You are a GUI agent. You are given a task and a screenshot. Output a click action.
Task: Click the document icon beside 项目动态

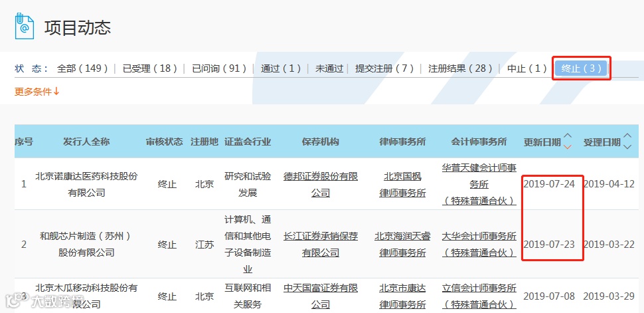pos(24,27)
